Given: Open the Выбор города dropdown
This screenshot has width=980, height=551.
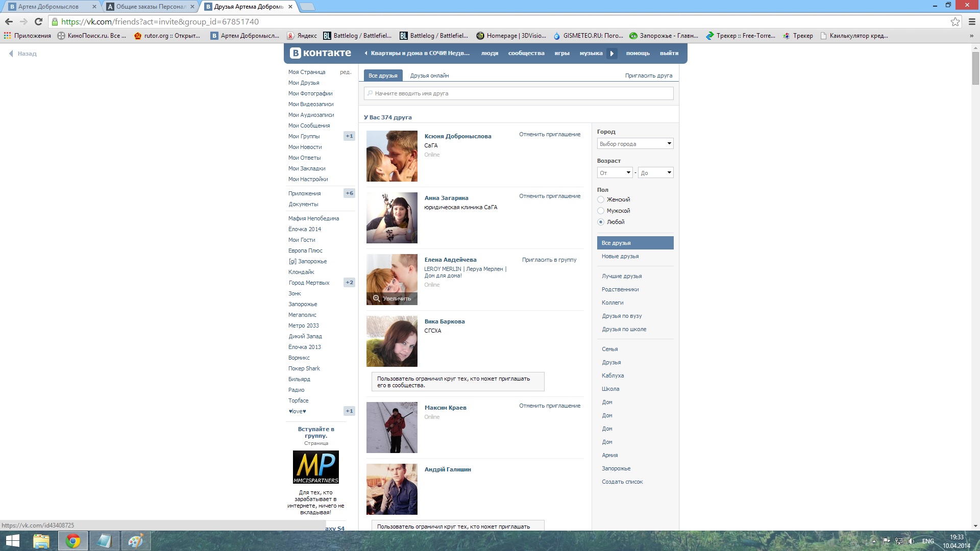Looking at the screenshot, I should [635, 144].
